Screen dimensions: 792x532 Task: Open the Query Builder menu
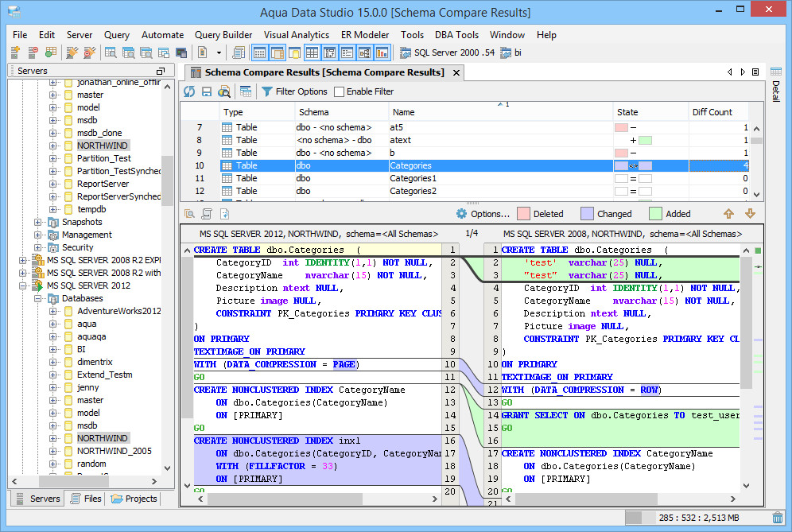pyautogui.click(x=223, y=35)
